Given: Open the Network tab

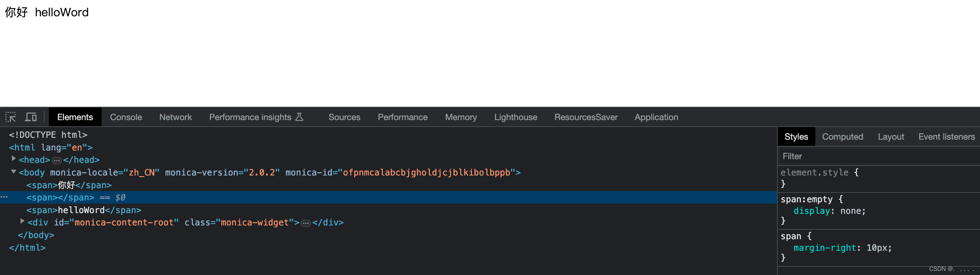Looking at the screenshot, I should coord(176,117).
